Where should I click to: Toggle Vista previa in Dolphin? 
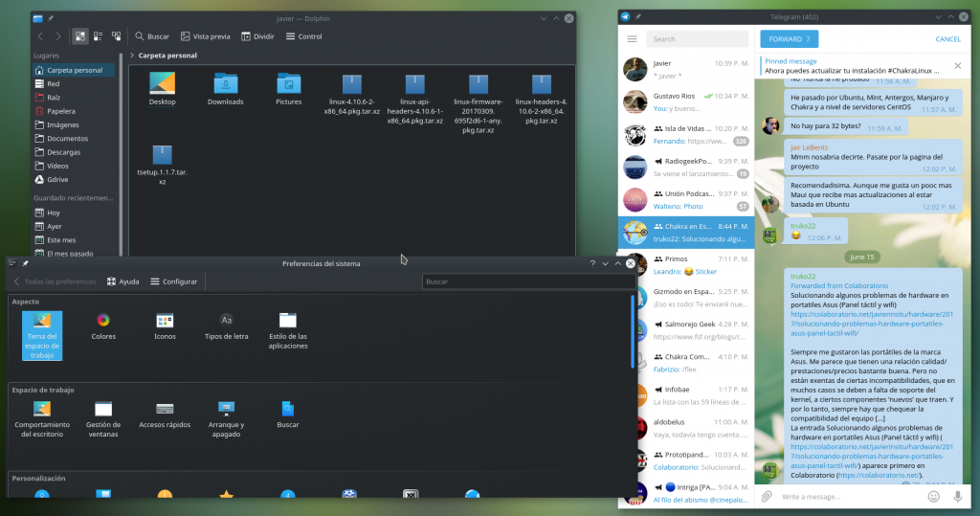click(206, 36)
